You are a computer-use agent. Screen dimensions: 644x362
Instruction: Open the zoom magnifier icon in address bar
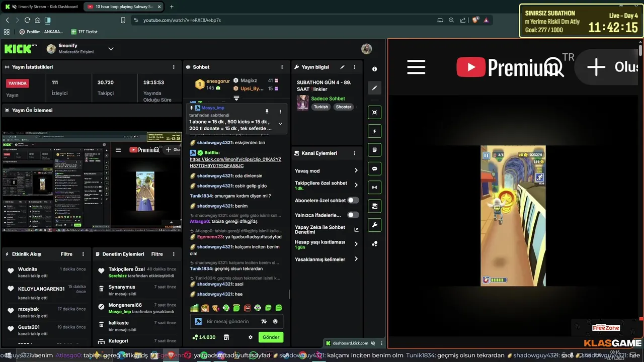point(451,20)
